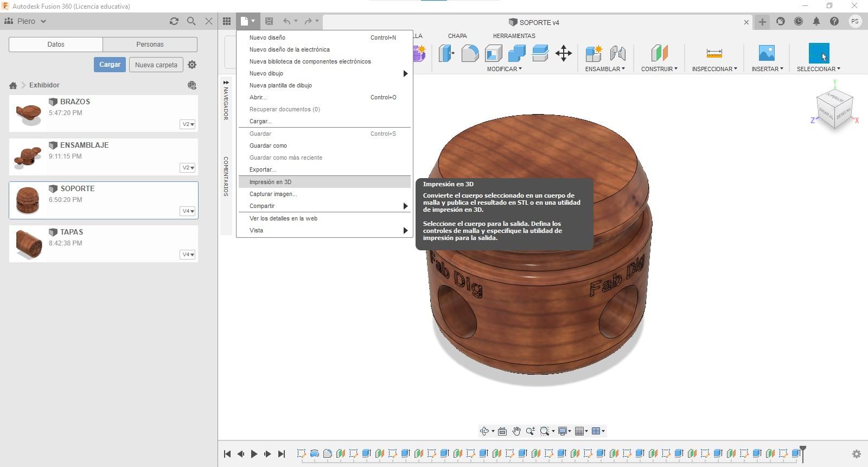Select the New Component assemble tool
The image size is (868, 467).
click(x=594, y=53)
